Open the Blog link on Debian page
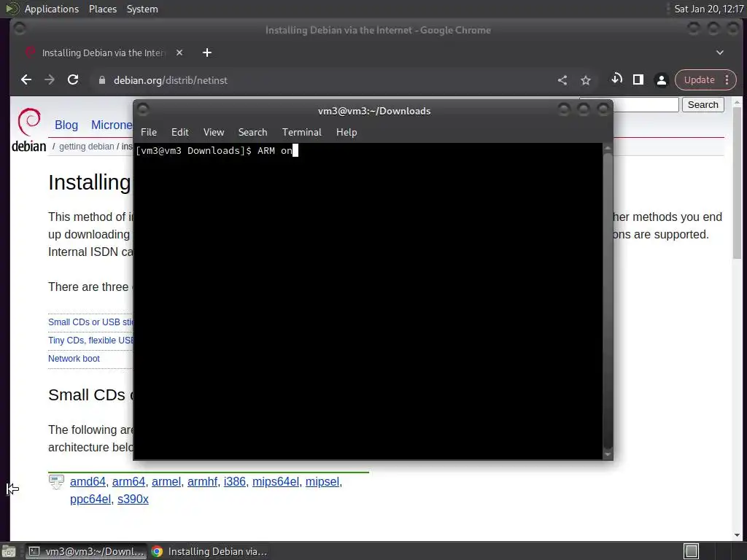Screen dimensions: 747x560 coord(66,125)
